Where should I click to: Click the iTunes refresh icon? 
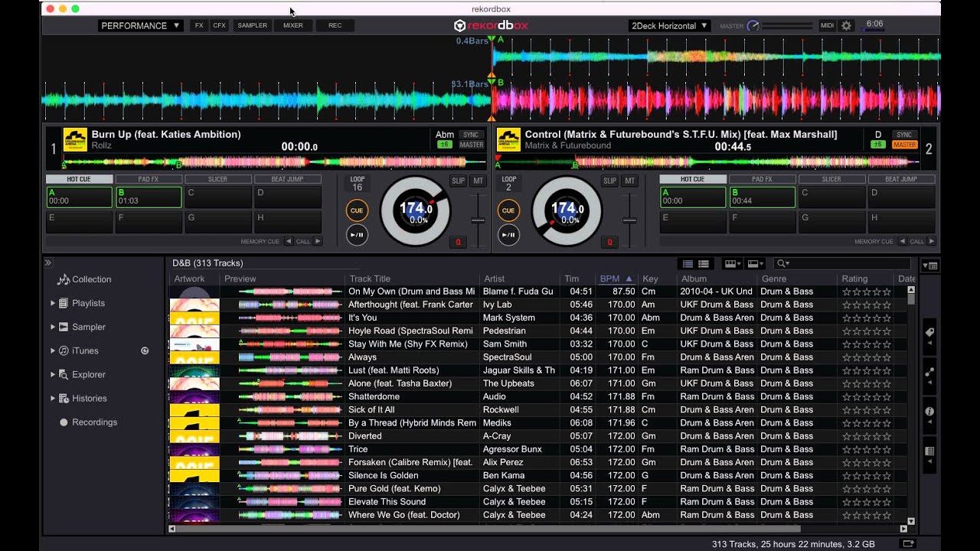click(145, 350)
